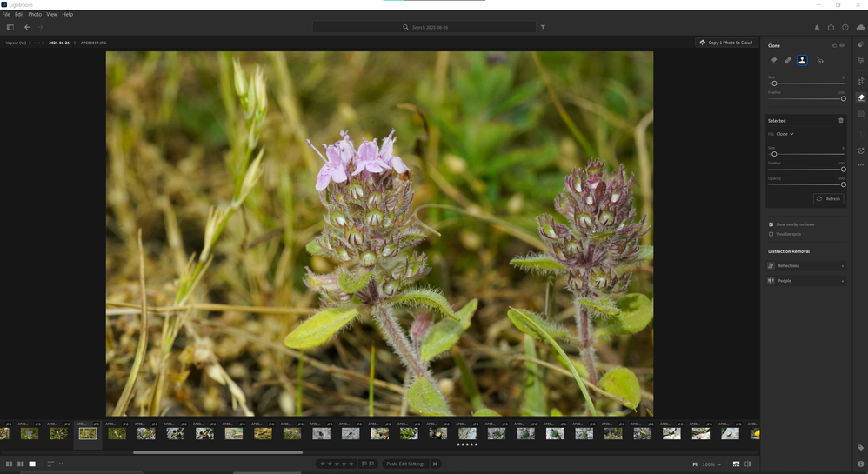Click the Refresh button
The image size is (868, 474).
(828, 199)
